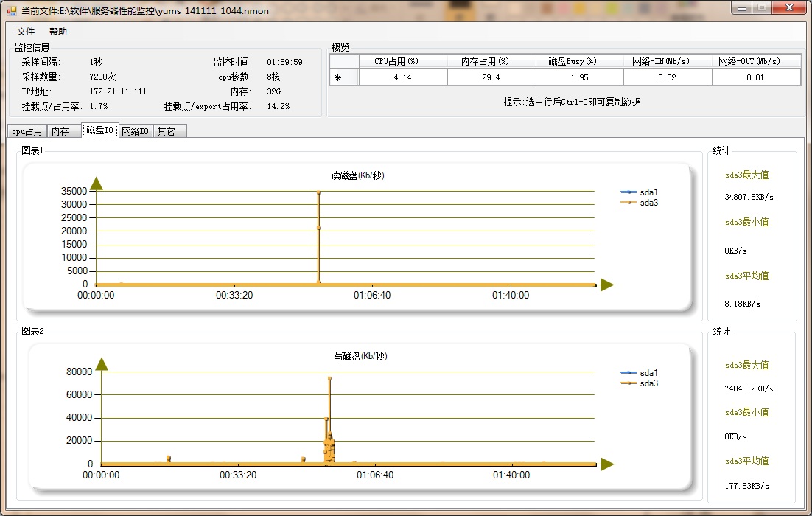Click sda1 legend entry in 写磁盘 chart

(x=639, y=373)
